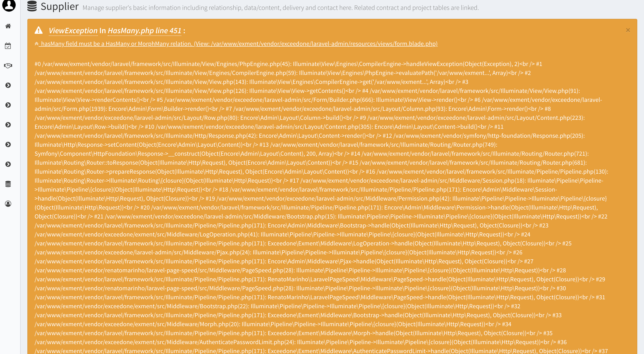Open the ViewException link

point(72,31)
